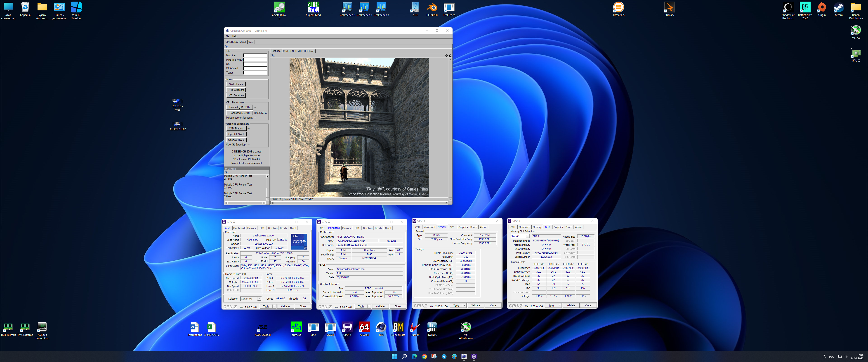Open the GPU-Z desktop icon
This screenshot has width=868, height=362.
pos(856,55)
